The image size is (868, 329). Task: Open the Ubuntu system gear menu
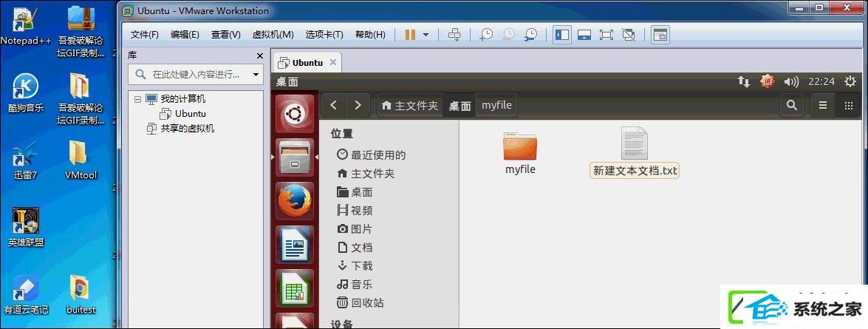click(x=850, y=81)
